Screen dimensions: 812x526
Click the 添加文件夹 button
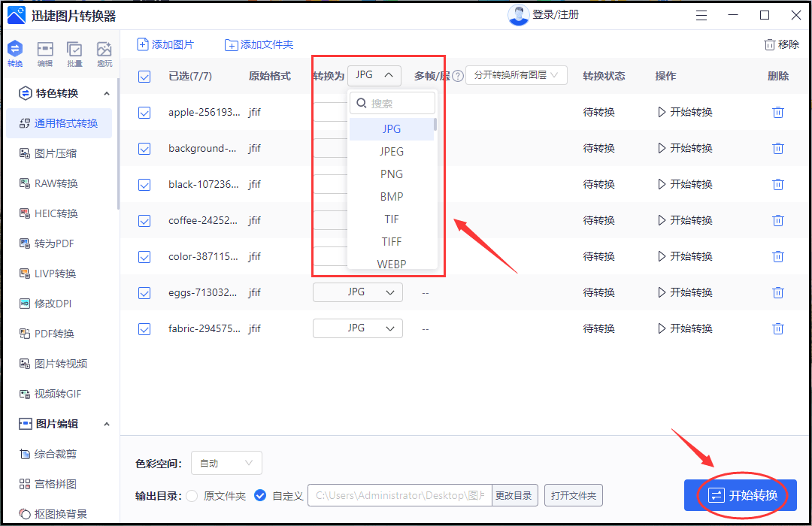tap(259, 44)
